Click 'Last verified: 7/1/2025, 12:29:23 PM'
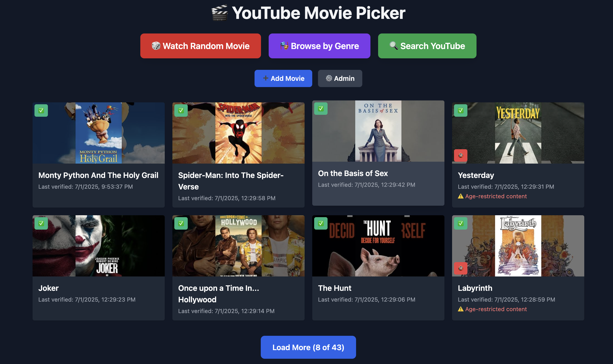 (x=87, y=299)
